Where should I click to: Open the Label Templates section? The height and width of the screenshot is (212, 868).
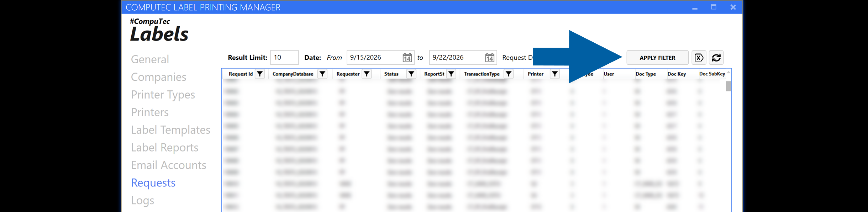(x=170, y=130)
